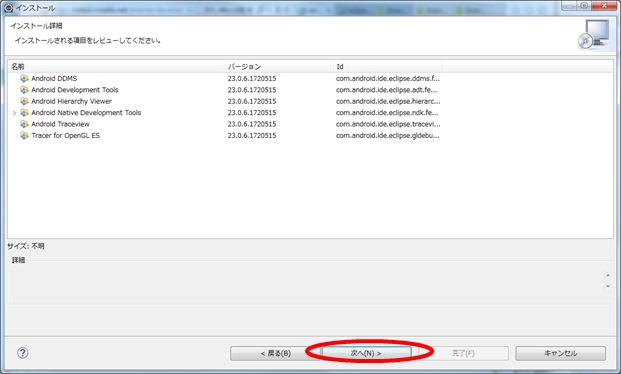Close the インストール dialog window
This screenshot has height=374, width=621.
coord(605,5)
